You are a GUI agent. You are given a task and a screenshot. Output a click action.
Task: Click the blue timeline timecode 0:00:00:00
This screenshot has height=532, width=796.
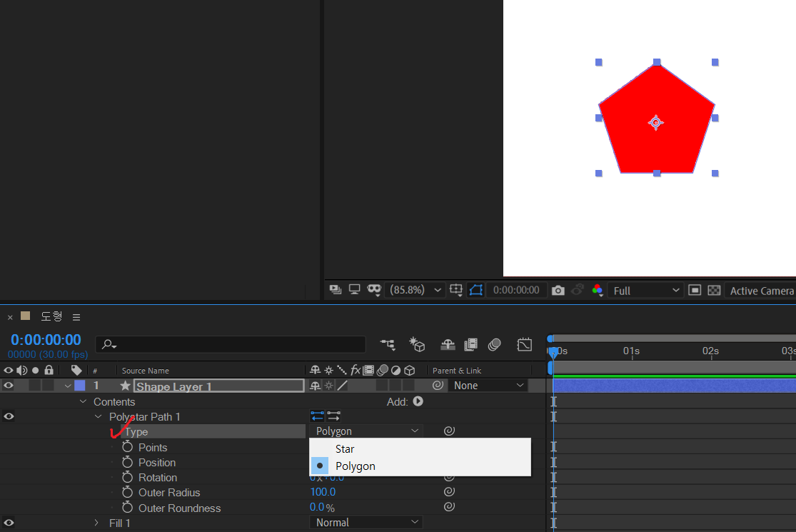(x=46, y=340)
